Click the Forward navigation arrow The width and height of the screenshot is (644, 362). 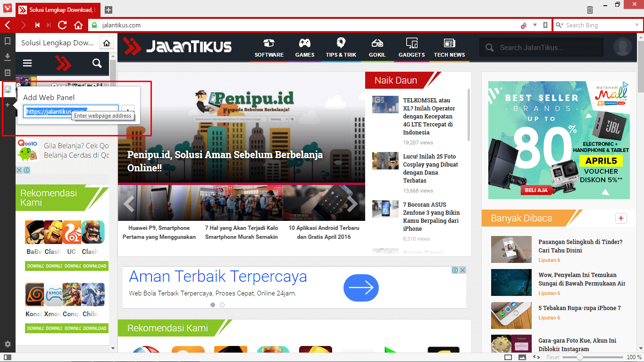tap(23, 25)
